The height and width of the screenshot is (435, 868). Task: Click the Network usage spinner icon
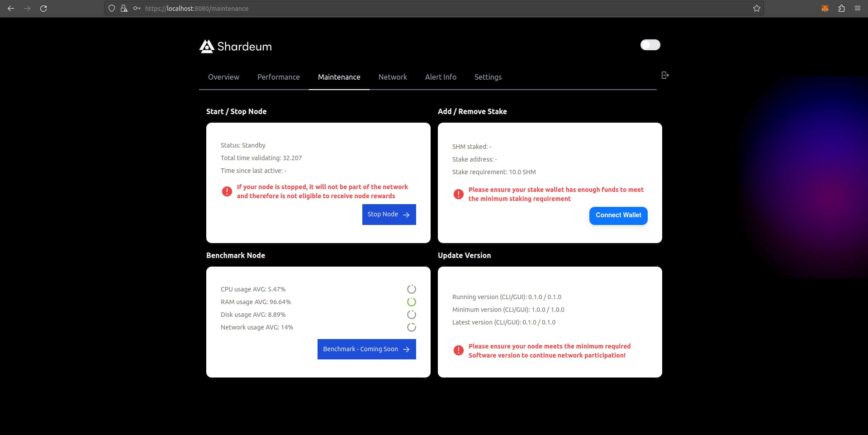(x=411, y=327)
